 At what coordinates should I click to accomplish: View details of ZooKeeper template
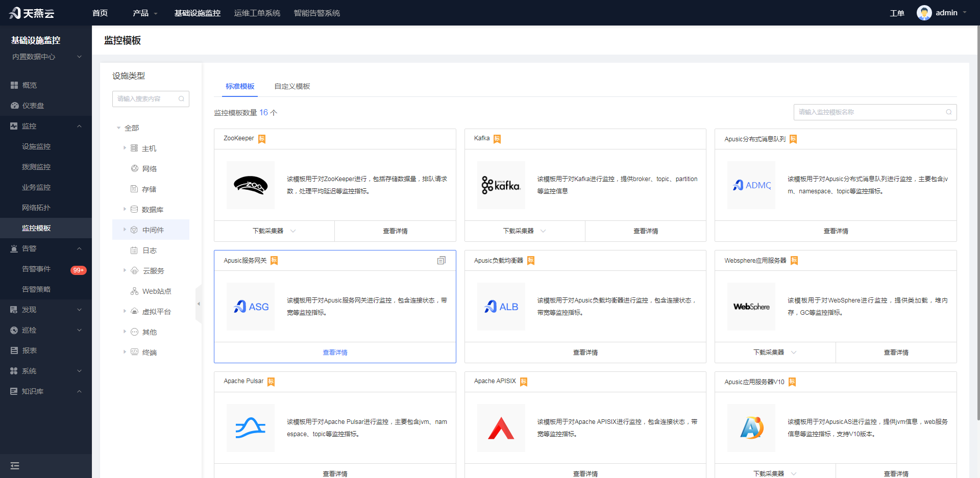click(395, 231)
